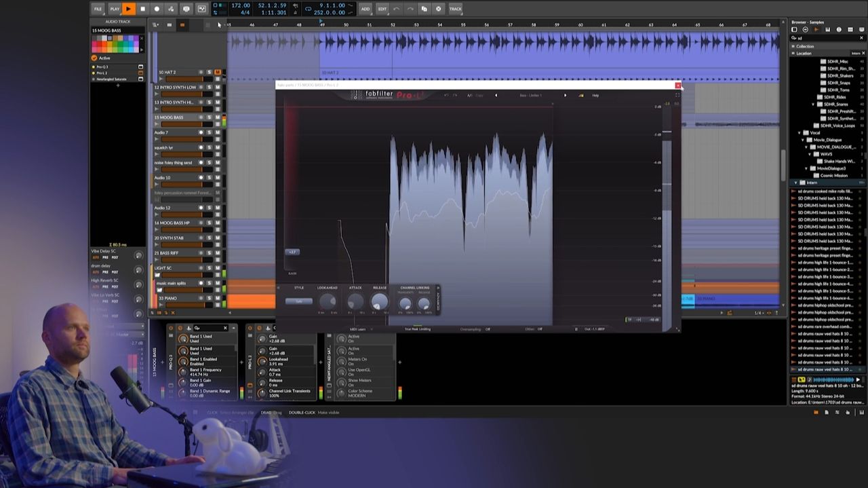Screen dimensions: 868x488
Task: Open the EDIT menu
Action: [x=382, y=9]
